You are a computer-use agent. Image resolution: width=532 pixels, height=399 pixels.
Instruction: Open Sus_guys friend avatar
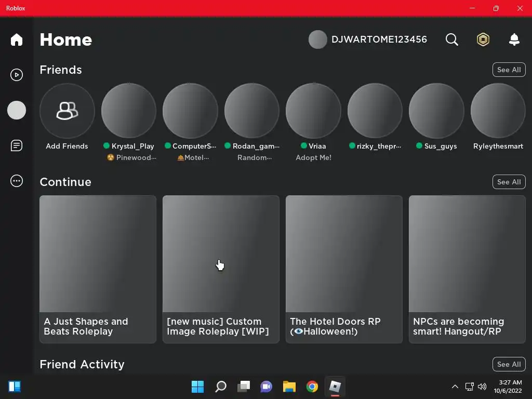coord(436,111)
